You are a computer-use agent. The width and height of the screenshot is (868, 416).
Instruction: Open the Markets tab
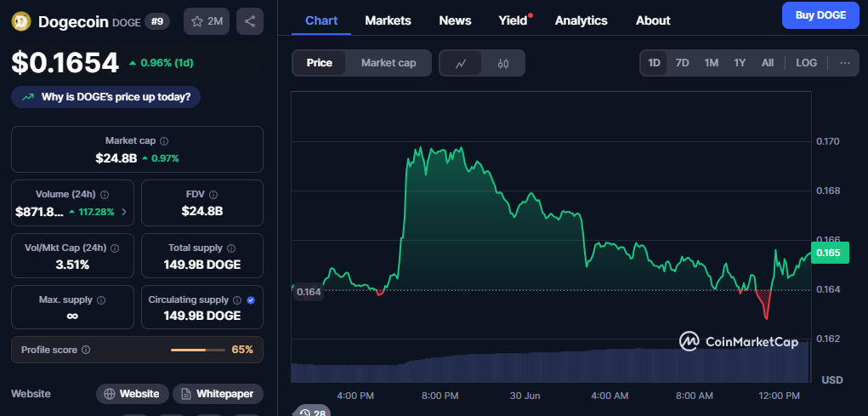point(388,21)
